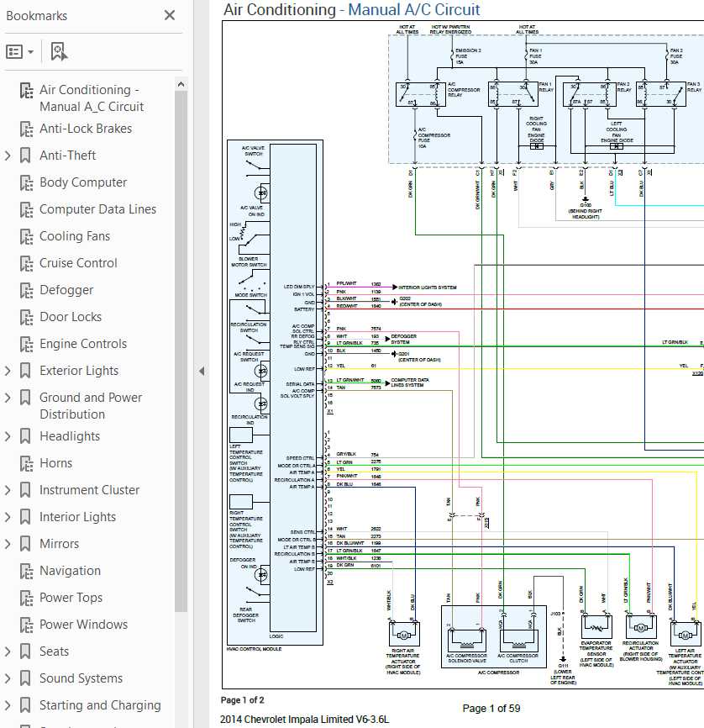Click the Engine Controls bookmark icon
The height and width of the screenshot is (728, 704).
click(26, 344)
